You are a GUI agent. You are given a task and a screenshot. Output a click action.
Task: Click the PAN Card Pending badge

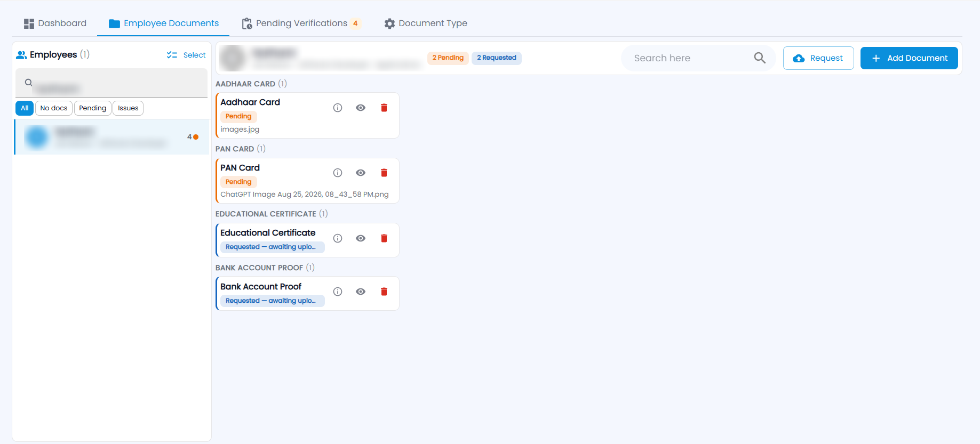(238, 182)
